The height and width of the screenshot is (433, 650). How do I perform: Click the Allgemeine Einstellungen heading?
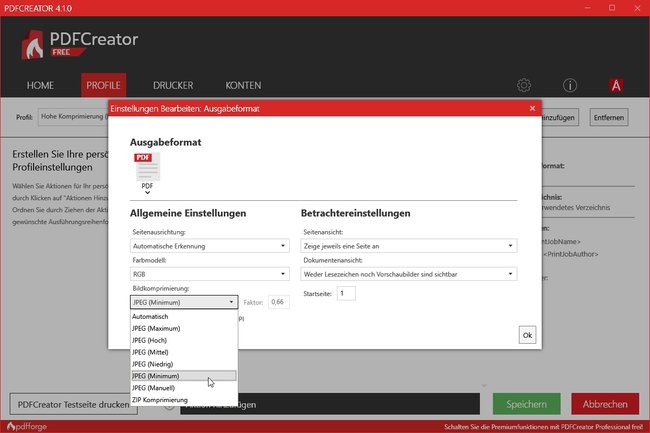(188, 213)
